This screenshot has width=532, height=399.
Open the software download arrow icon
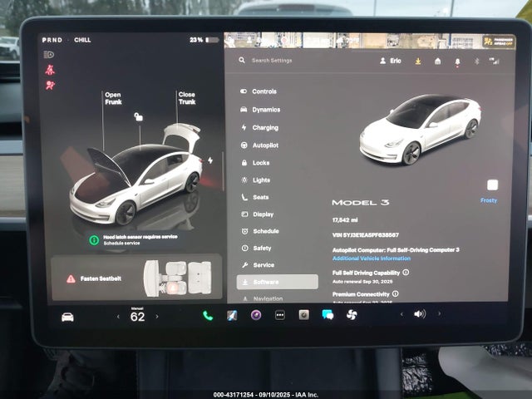coord(418,61)
